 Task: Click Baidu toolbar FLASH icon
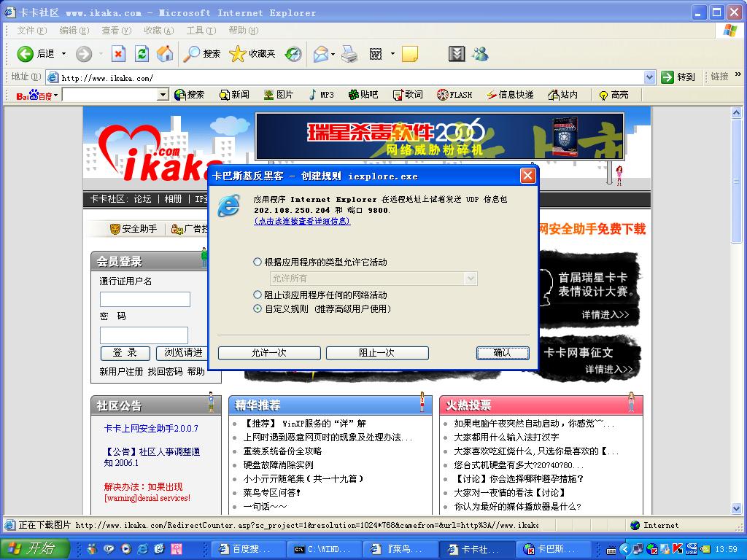[x=443, y=95]
